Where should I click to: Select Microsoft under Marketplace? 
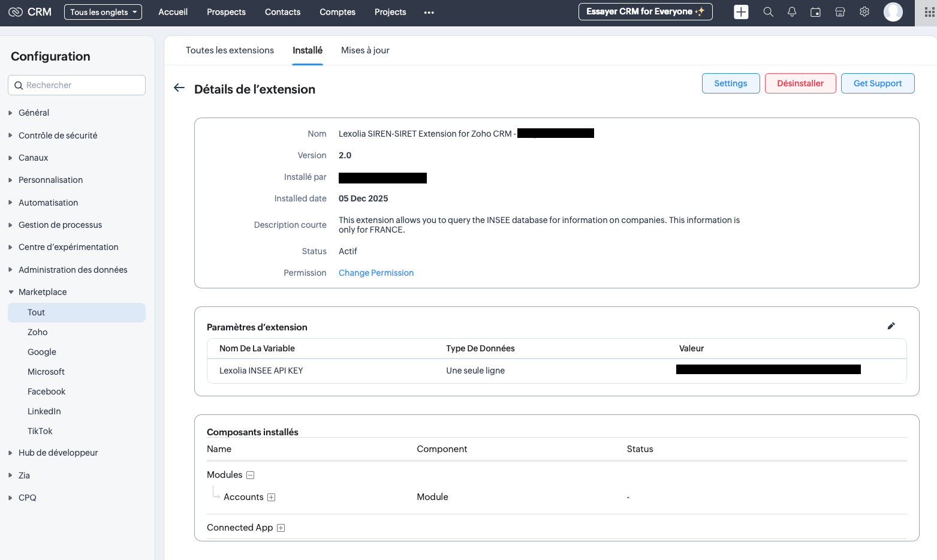point(46,372)
